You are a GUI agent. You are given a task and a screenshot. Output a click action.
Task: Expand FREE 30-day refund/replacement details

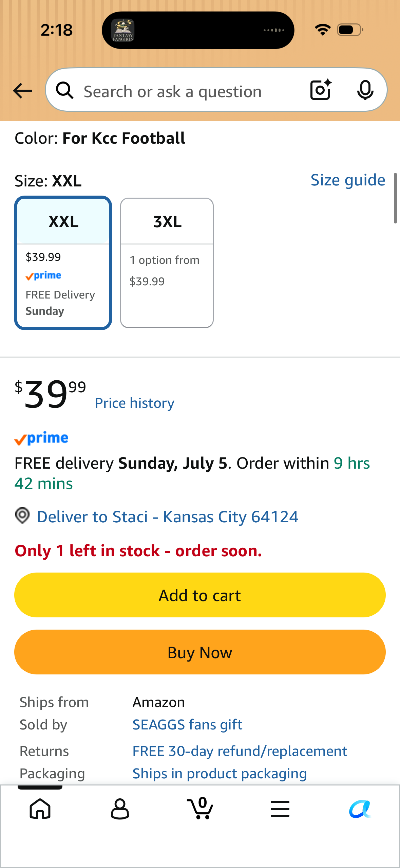pos(240,751)
